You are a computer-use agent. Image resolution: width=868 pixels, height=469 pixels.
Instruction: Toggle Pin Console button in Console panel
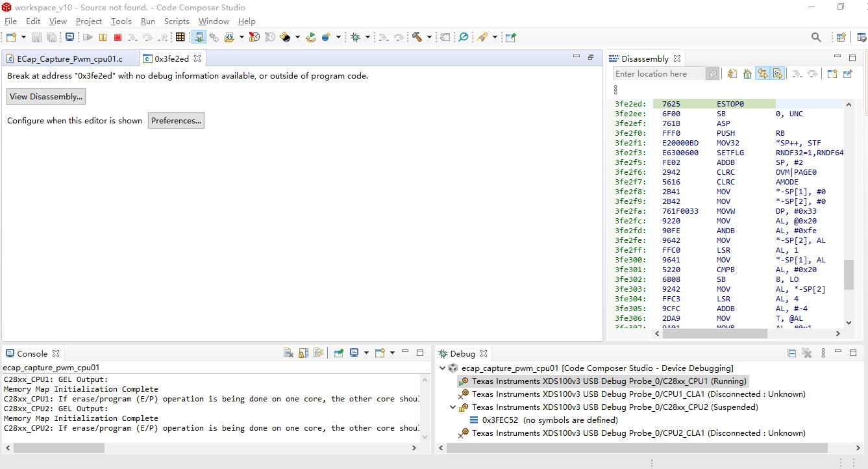(x=338, y=353)
